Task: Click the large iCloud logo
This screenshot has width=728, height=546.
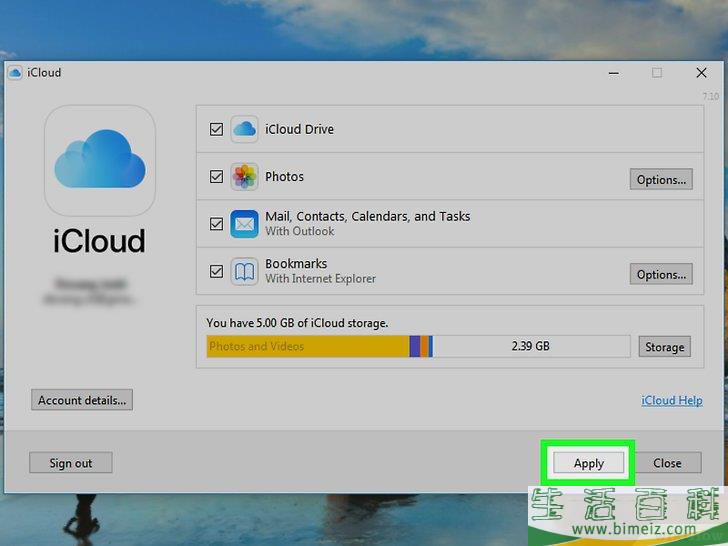Action: [x=100, y=160]
